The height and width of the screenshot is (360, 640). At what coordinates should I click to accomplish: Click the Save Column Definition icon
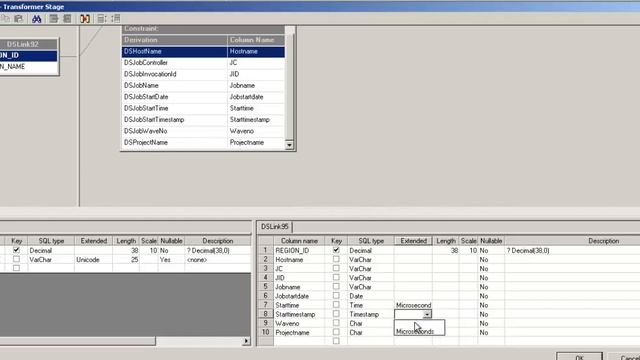point(67,19)
